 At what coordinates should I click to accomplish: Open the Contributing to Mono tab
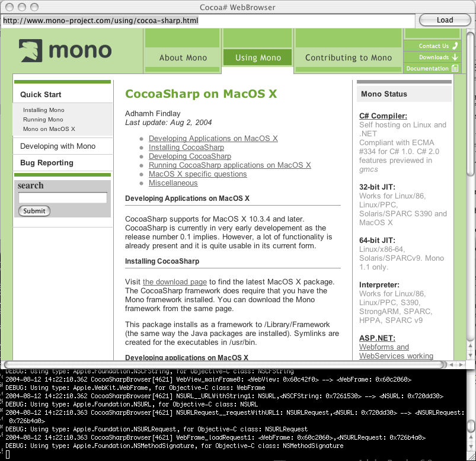(x=349, y=57)
